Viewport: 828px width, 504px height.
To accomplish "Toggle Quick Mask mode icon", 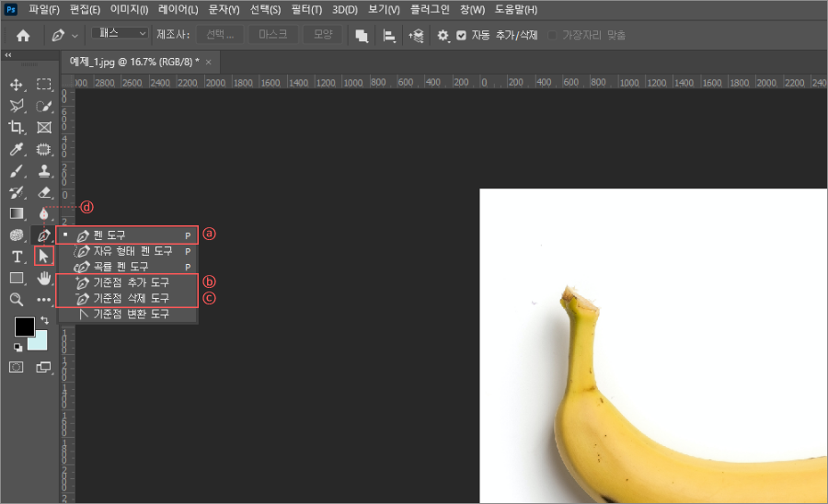I will tap(17, 367).
